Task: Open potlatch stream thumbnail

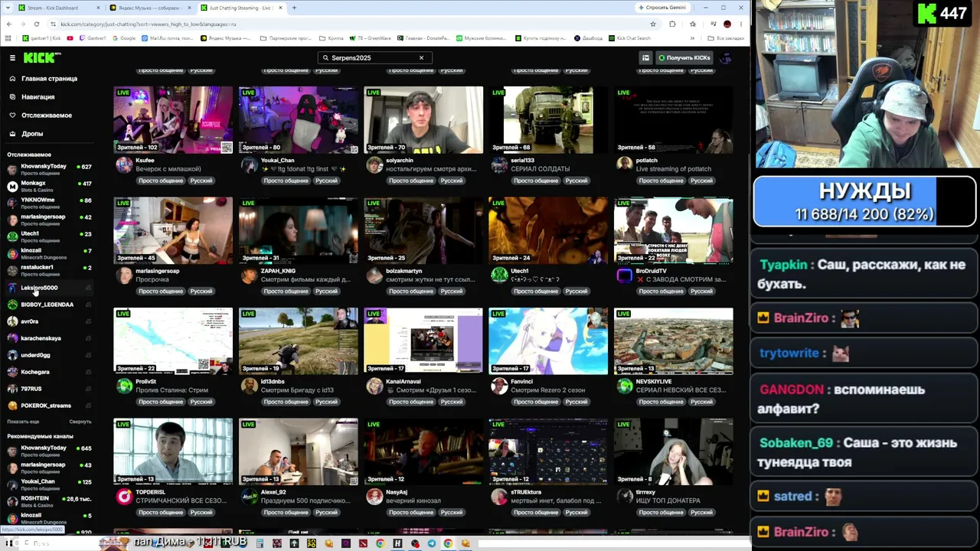Action: coord(674,120)
